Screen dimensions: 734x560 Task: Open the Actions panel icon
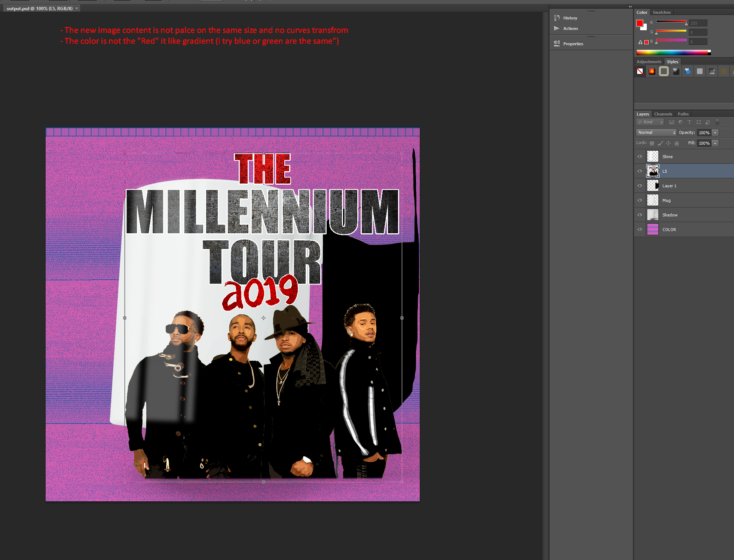[557, 28]
